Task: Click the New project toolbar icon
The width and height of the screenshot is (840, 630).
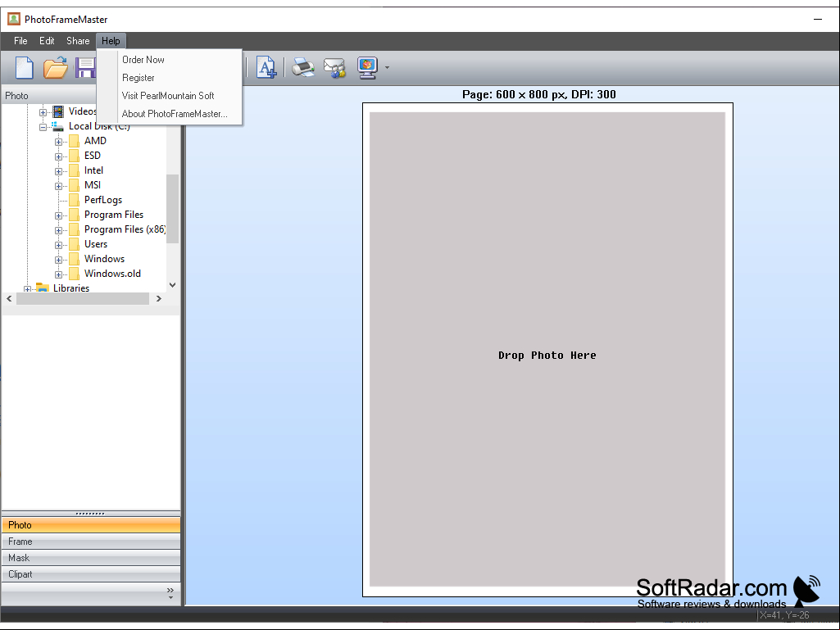Action: 24,67
